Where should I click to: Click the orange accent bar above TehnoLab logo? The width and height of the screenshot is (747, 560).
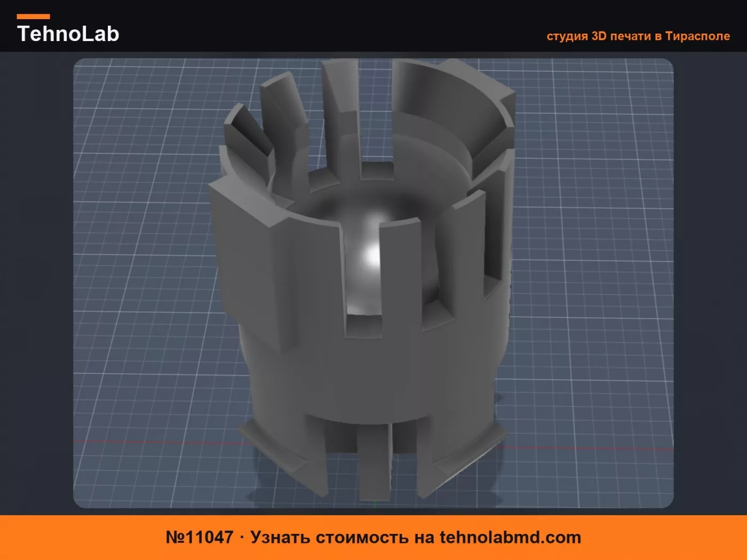point(33,17)
